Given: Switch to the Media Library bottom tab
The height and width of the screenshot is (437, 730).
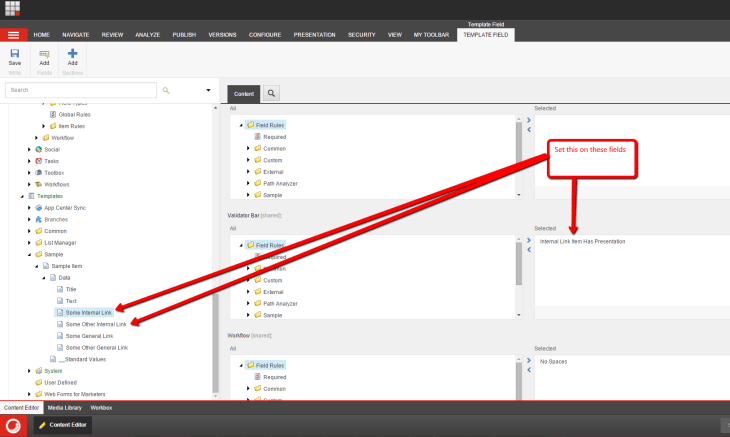Looking at the screenshot, I should point(65,408).
